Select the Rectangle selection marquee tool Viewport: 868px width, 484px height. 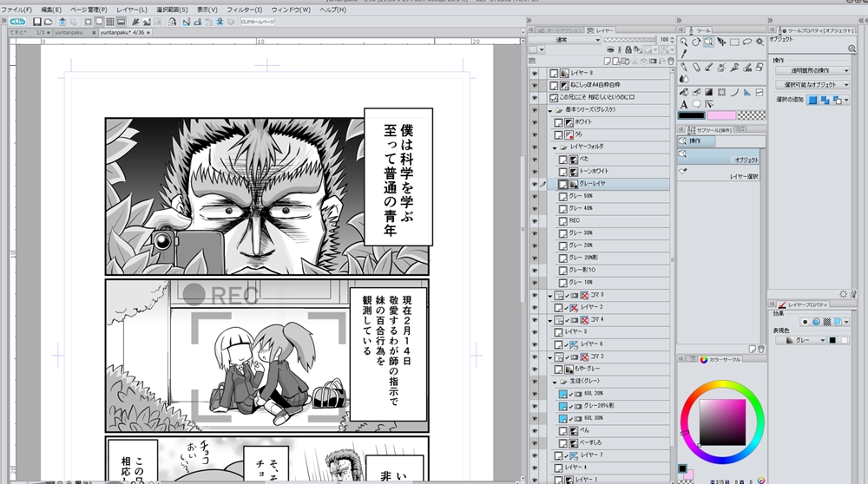[734, 42]
